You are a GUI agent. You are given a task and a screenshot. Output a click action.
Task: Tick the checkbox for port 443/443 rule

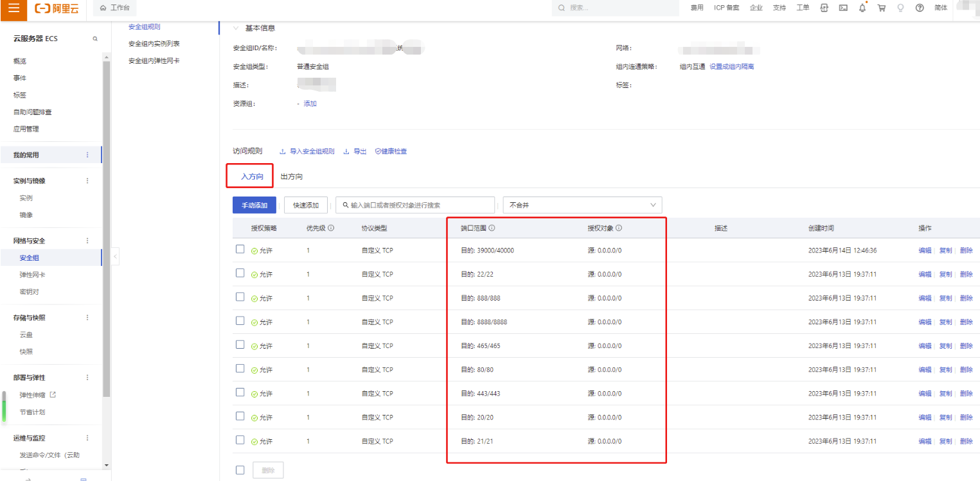point(240,392)
